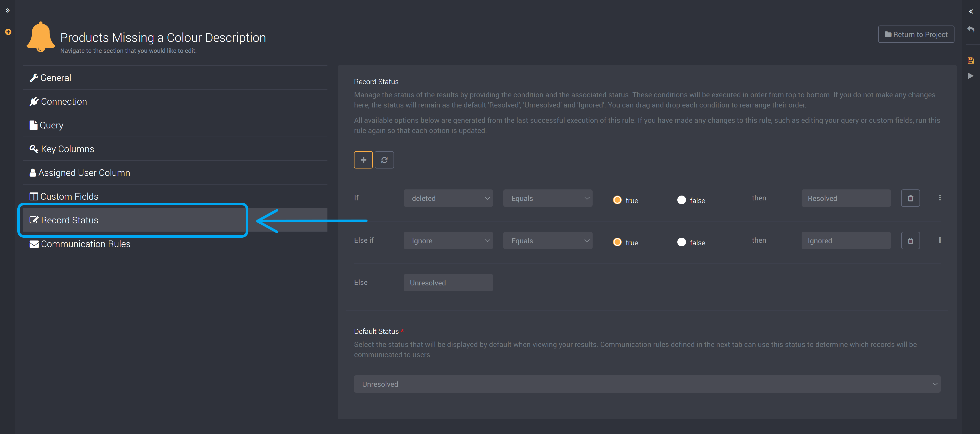Delete the 'deleted' condition row
This screenshot has height=434, width=980.
tap(910, 198)
